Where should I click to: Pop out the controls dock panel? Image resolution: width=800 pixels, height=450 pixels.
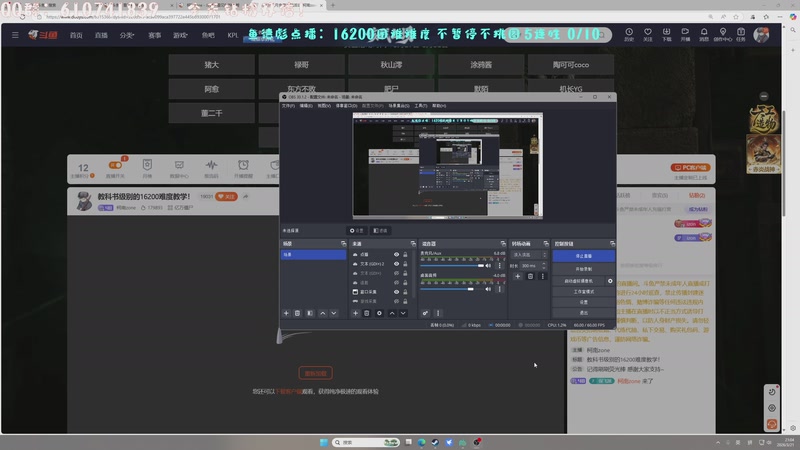click(612, 244)
